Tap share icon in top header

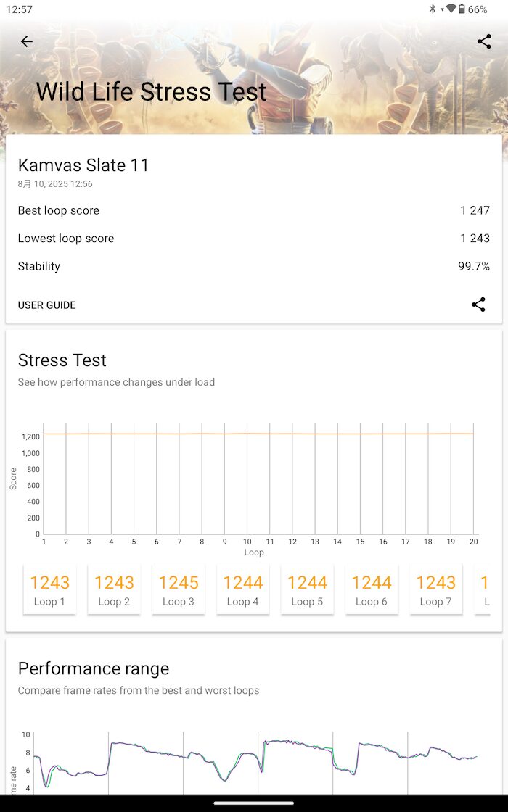click(x=484, y=41)
